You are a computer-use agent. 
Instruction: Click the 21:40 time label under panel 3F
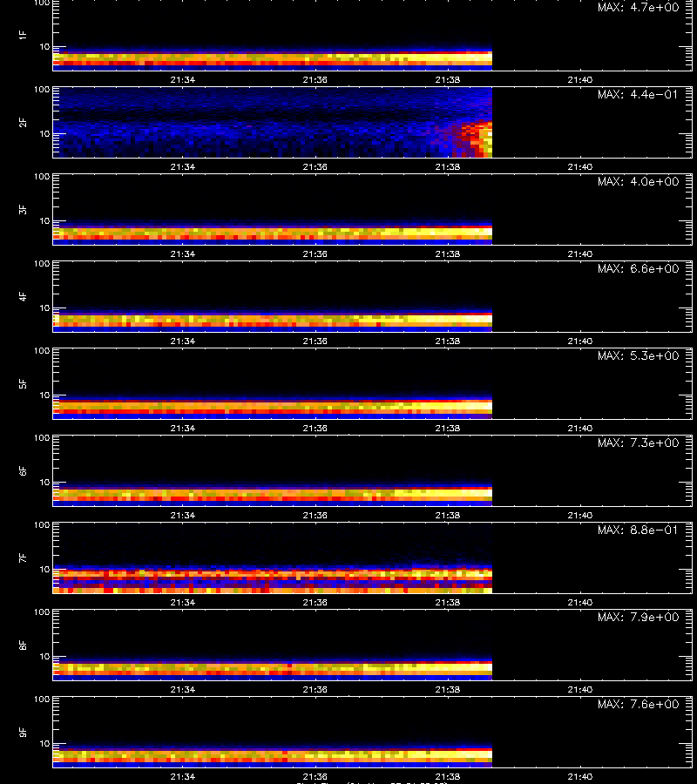pyautogui.click(x=580, y=253)
